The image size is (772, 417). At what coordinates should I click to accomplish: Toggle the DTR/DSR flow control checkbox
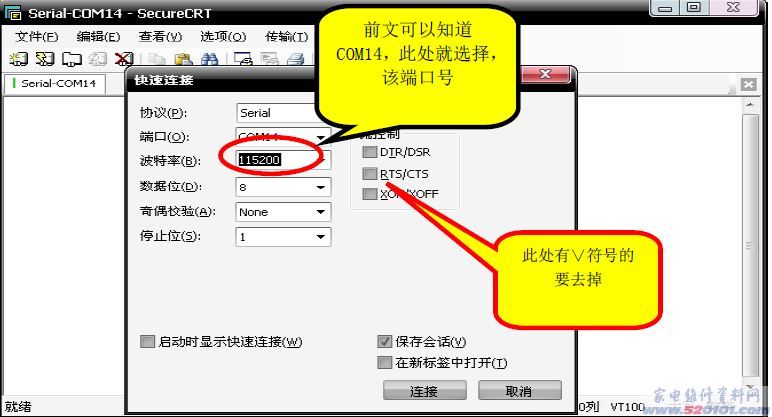coord(370,153)
